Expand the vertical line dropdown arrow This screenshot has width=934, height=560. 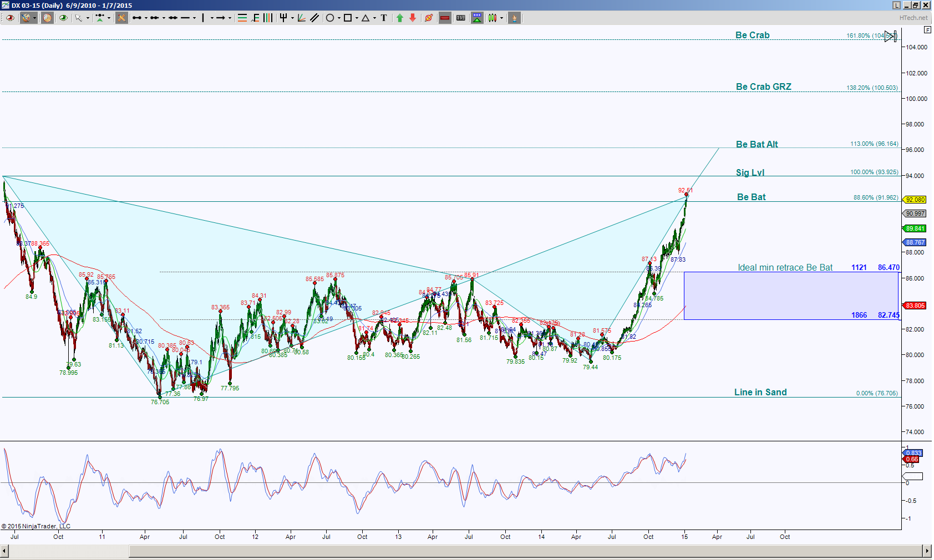tap(212, 18)
